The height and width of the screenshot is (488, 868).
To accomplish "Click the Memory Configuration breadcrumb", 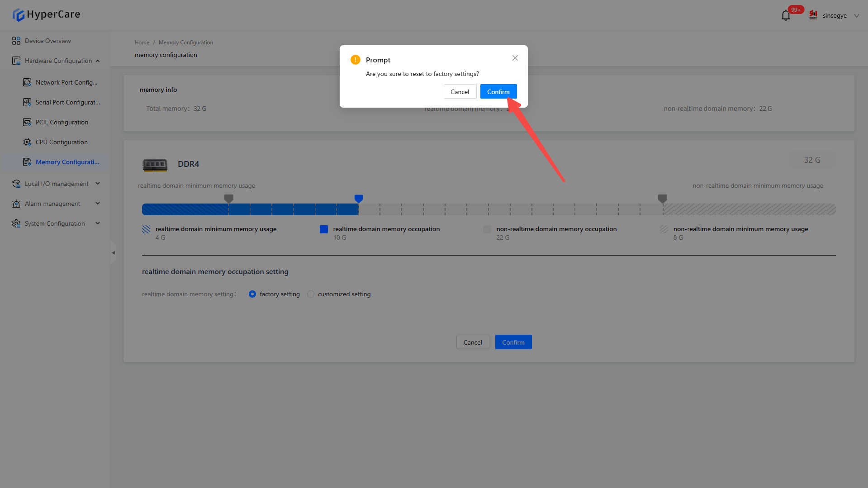I will (186, 43).
